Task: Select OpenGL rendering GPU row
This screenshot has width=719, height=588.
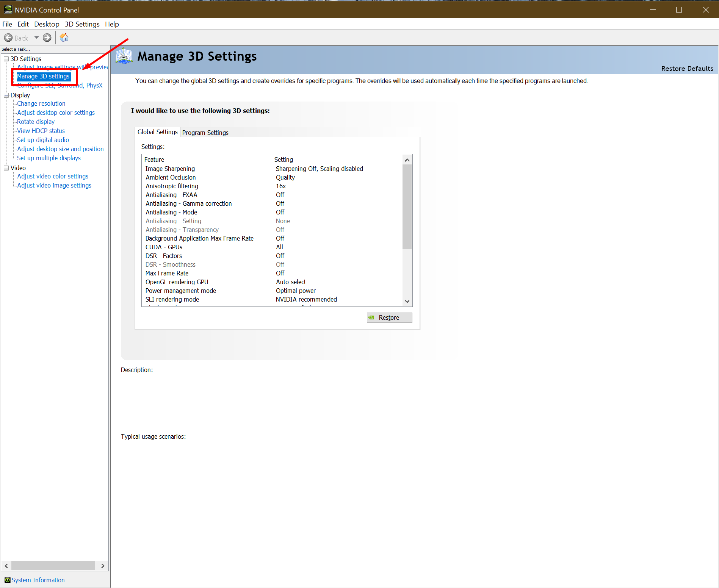Action: (272, 282)
